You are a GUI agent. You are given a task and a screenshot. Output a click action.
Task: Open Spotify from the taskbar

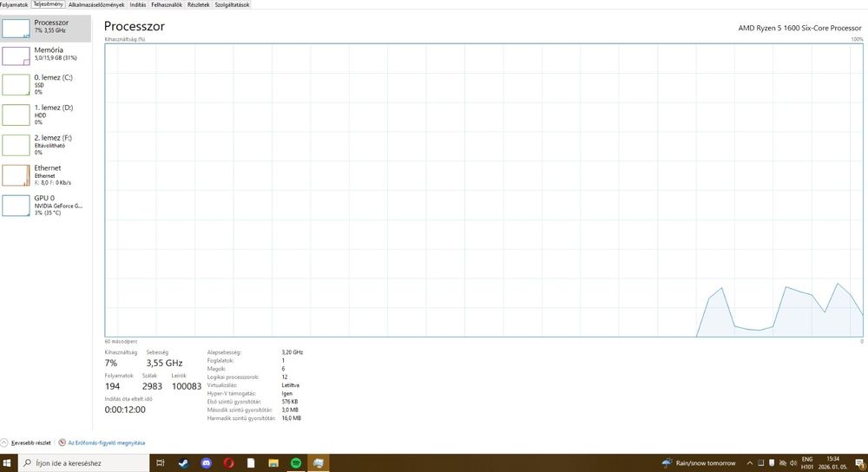click(296, 463)
